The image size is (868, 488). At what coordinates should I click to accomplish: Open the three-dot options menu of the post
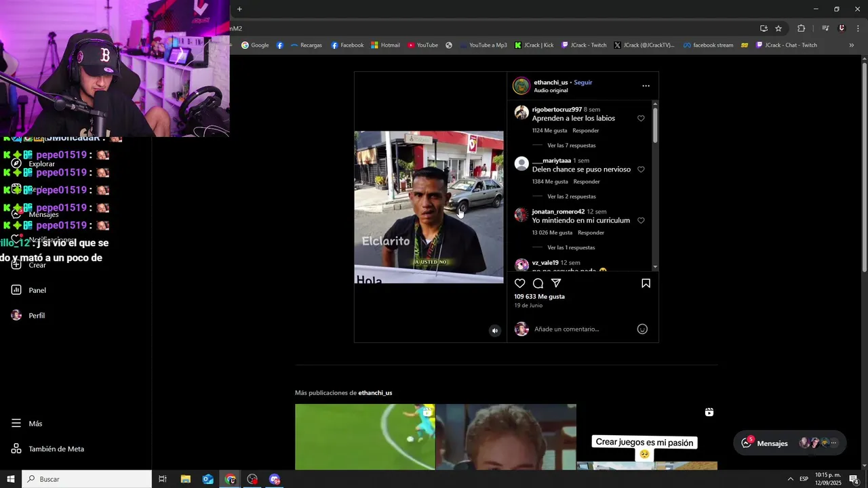[646, 86]
